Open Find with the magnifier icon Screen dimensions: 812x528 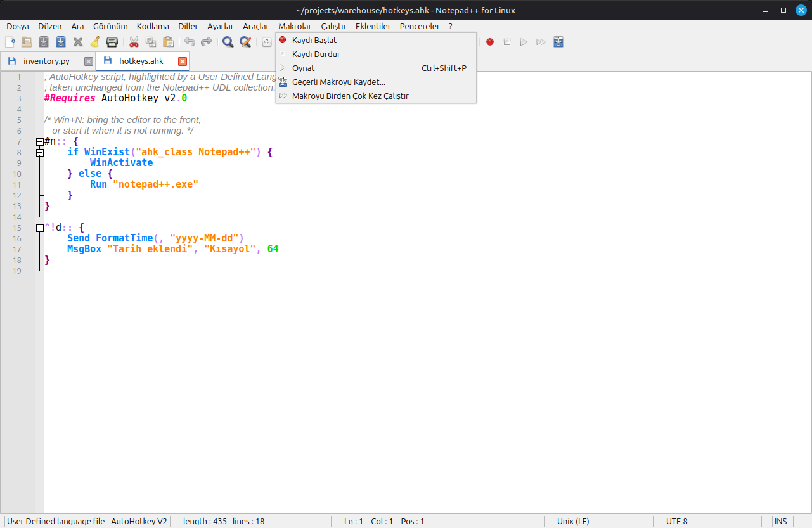pyautogui.click(x=228, y=42)
